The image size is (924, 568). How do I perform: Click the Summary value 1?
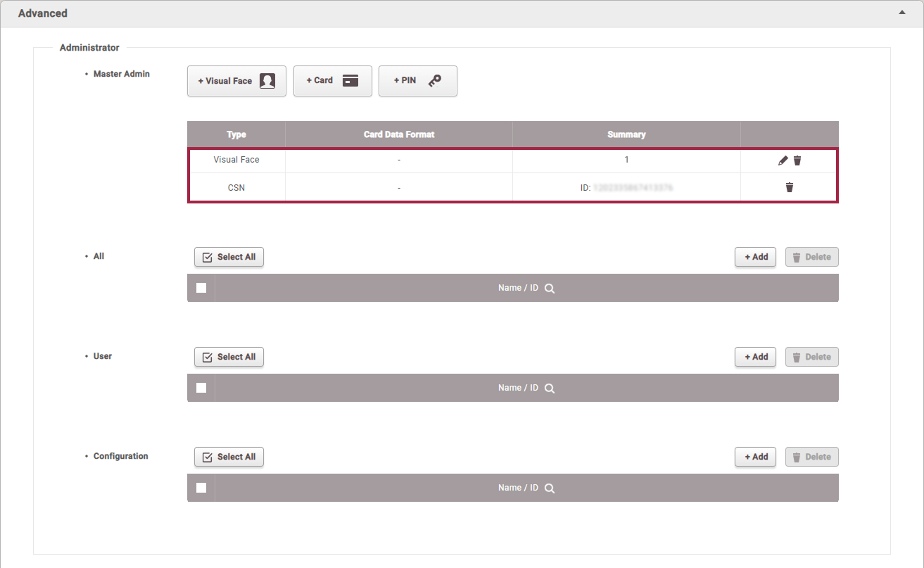point(626,160)
